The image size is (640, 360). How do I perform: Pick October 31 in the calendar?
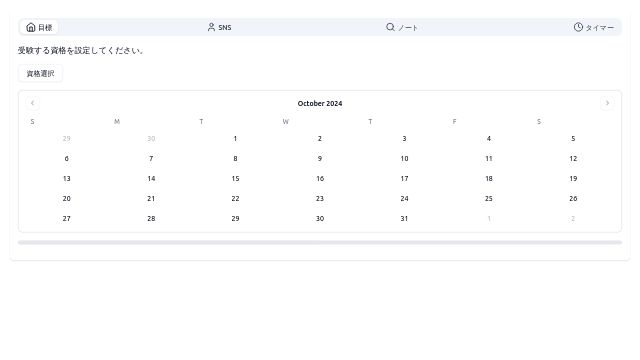click(x=404, y=219)
